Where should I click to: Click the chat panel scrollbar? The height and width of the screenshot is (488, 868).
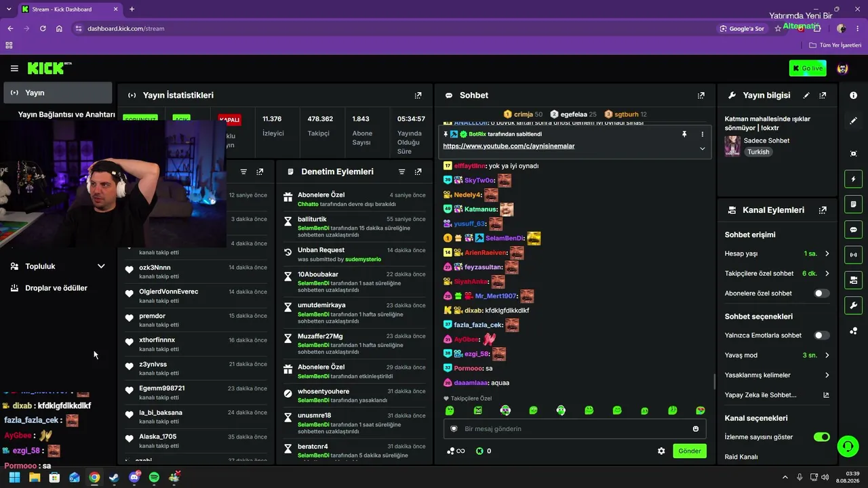click(714, 382)
